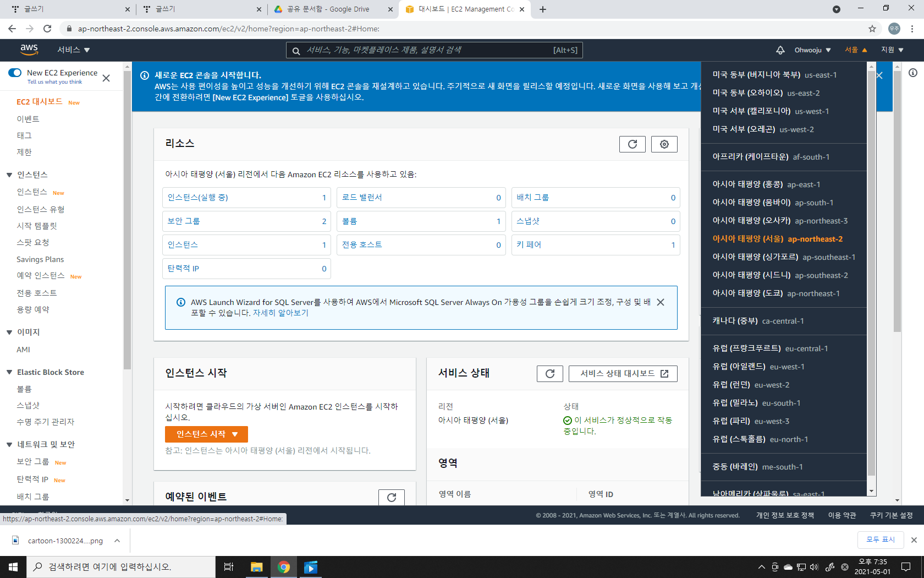Click 자세히 알아보기 link
Screen dimensions: 924x578
point(280,313)
